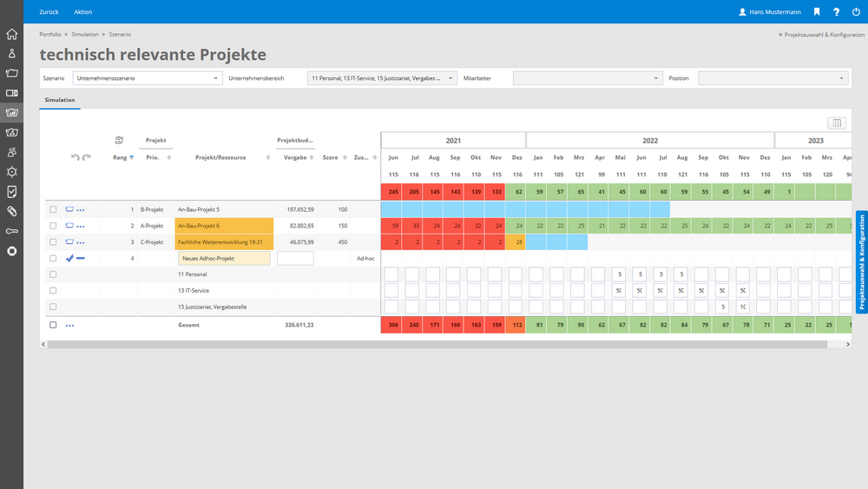Click the Projektauswahl & Konfiguration link at top right
868x489 pixels.
pos(821,35)
